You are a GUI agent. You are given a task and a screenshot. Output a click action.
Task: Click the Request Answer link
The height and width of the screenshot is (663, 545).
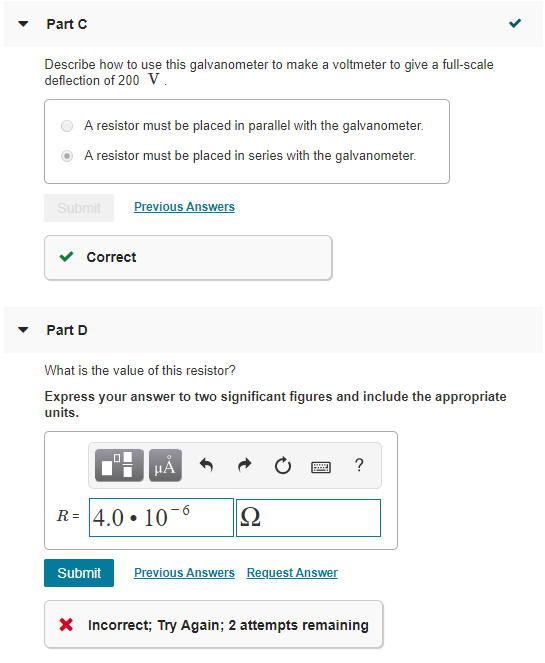pos(292,573)
